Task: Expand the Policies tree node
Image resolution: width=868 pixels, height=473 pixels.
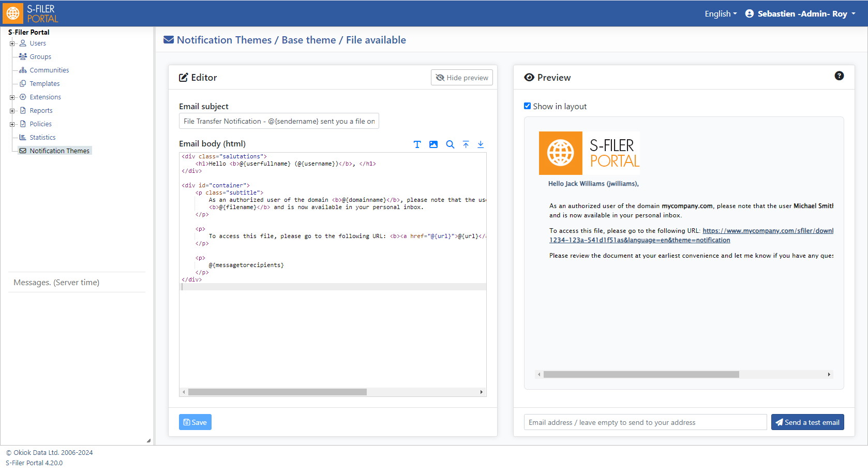Action: coord(12,124)
